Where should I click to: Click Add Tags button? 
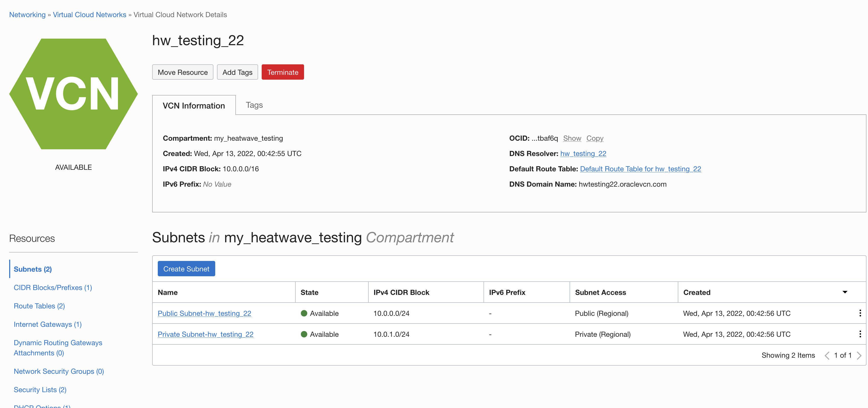[237, 72]
